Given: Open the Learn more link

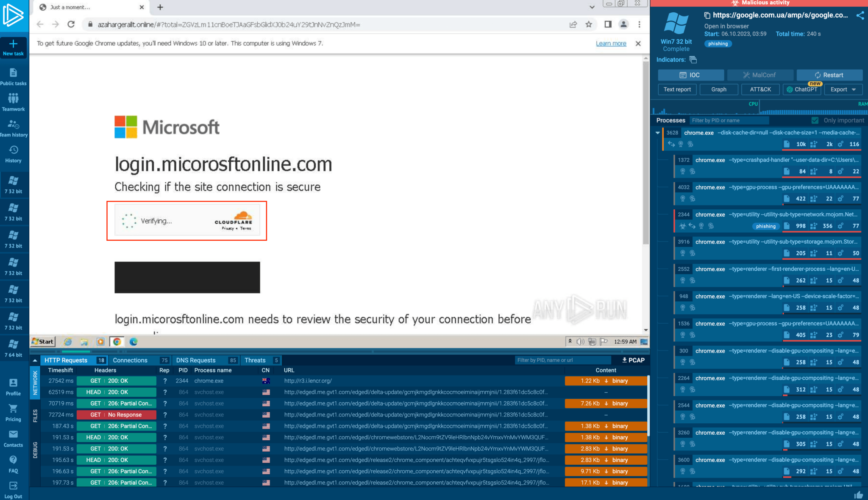Looking at the screenshot, I should pos(611,43).
